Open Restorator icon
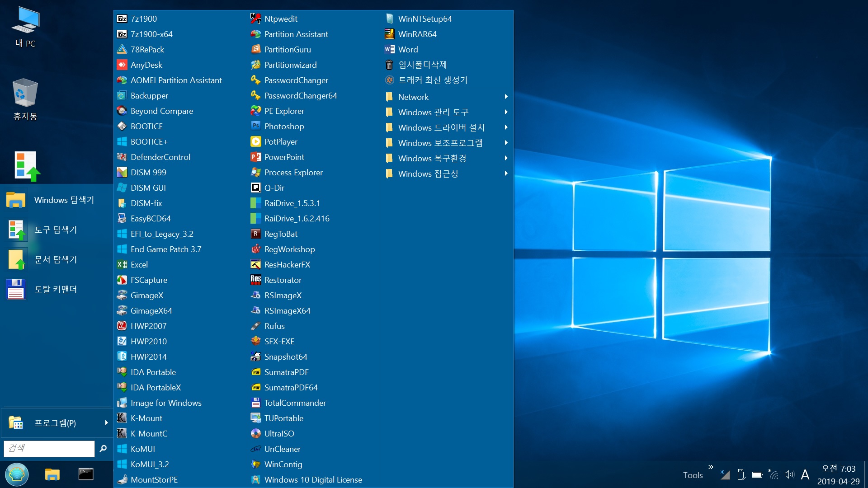868x488 pixels. pos(256,280)
